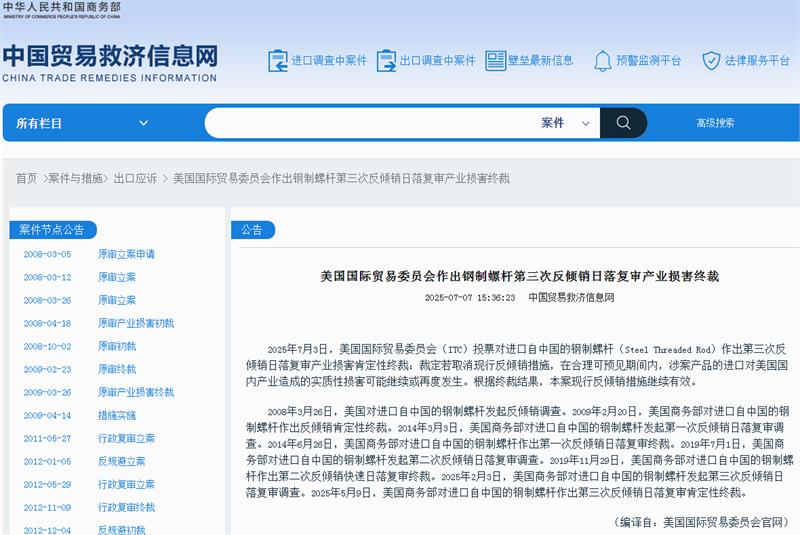Viewport: 800px width, 535px height.
Task: Open the 原审初裁 notice
Action: tap(117, 346)
